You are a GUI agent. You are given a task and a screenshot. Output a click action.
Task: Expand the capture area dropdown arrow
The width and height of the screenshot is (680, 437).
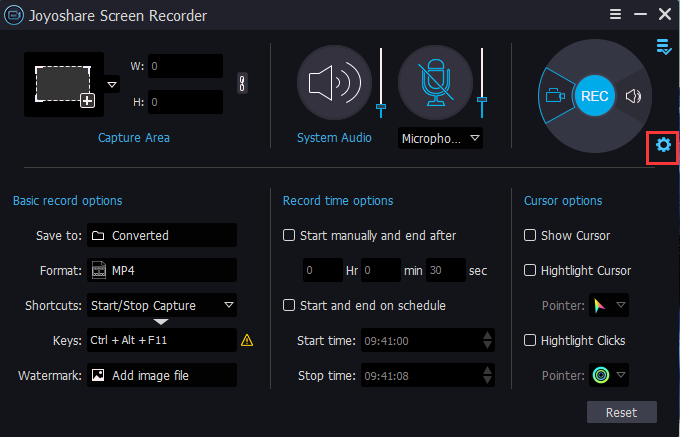pyautogui.click(x=112, y=84)
